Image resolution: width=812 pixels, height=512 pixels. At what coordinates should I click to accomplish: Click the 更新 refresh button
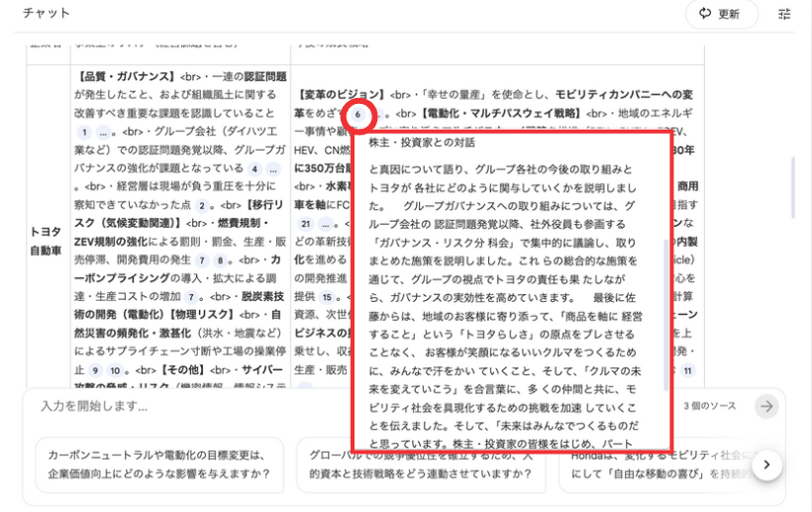point(721,14)
